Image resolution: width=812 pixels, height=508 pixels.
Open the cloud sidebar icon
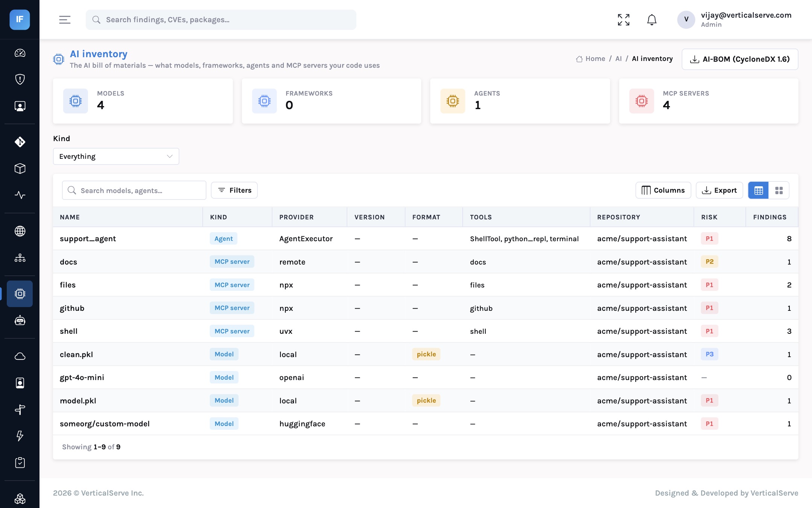[x=20, y=356]
